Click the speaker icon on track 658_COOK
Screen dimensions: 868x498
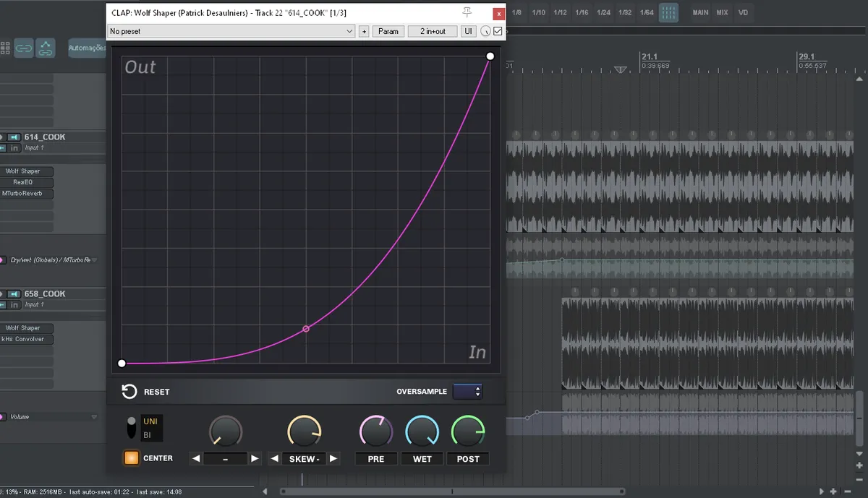[14, 293]
